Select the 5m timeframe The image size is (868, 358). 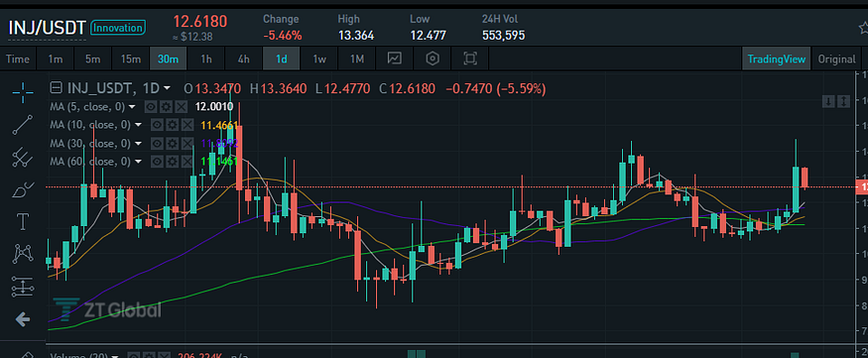[x=93, y=59]
